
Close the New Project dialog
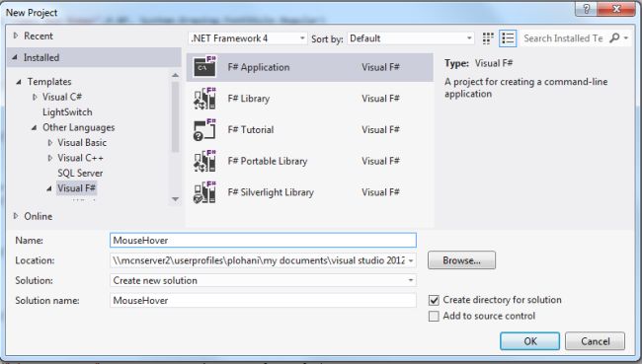(617, 9)
